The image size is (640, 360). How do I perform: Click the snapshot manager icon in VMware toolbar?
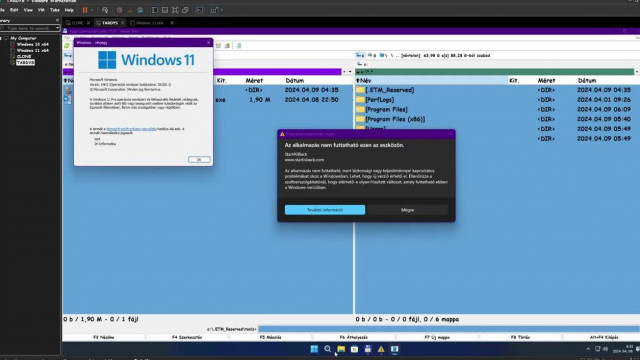click(140, 10)
